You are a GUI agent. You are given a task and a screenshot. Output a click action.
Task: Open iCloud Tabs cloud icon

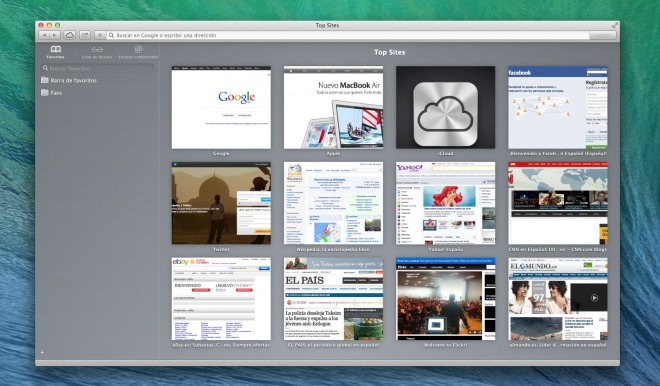coord(70,35)
